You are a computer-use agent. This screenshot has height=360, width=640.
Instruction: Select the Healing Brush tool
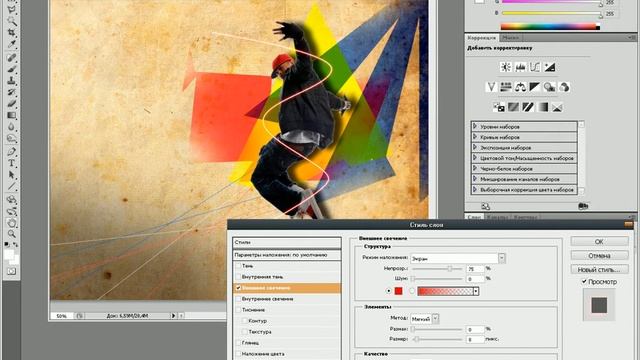pos(12,58)
